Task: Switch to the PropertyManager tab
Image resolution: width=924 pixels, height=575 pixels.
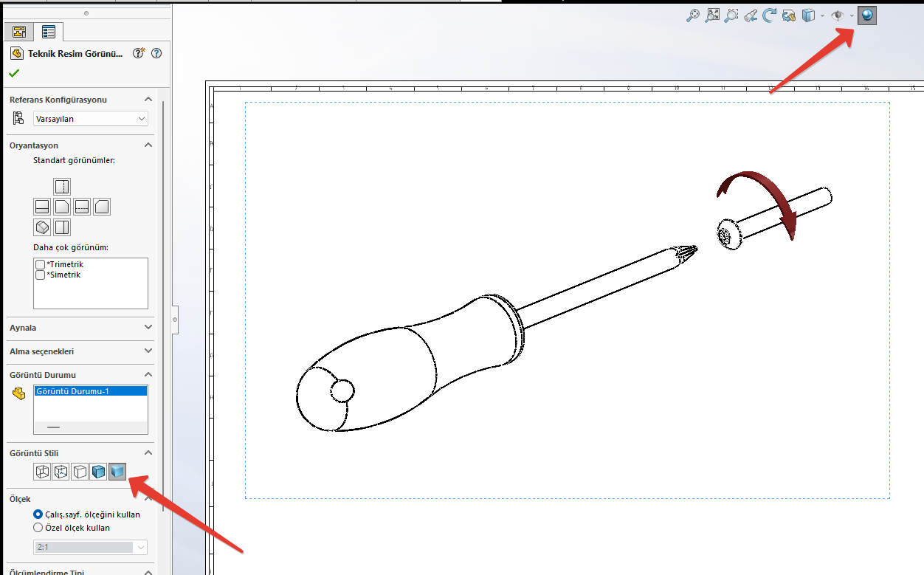Action: point(49,32)
